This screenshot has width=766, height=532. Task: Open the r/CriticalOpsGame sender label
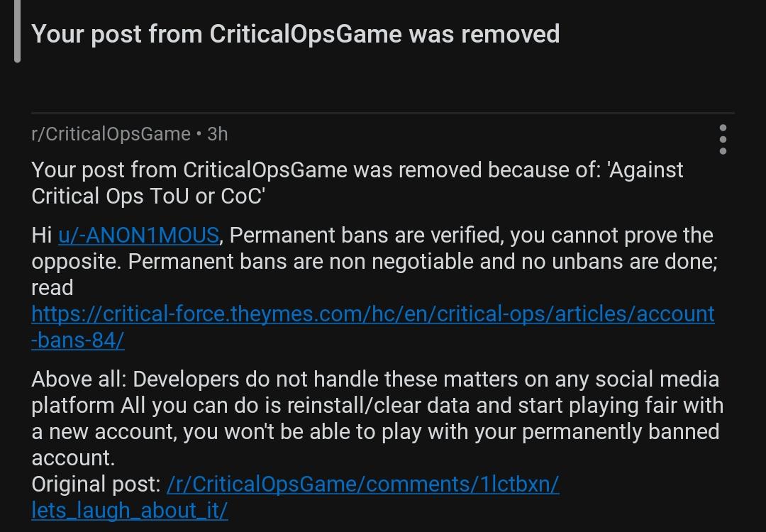click(111, 134)
